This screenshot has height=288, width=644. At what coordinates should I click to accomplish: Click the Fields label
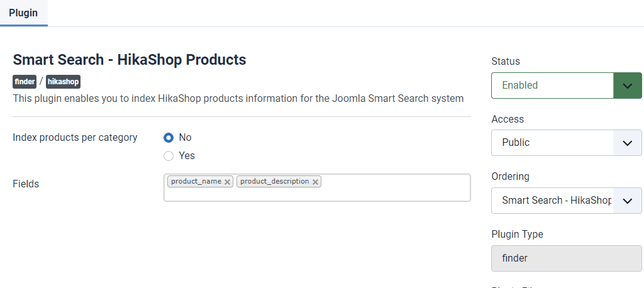click(x=26, y=184)
